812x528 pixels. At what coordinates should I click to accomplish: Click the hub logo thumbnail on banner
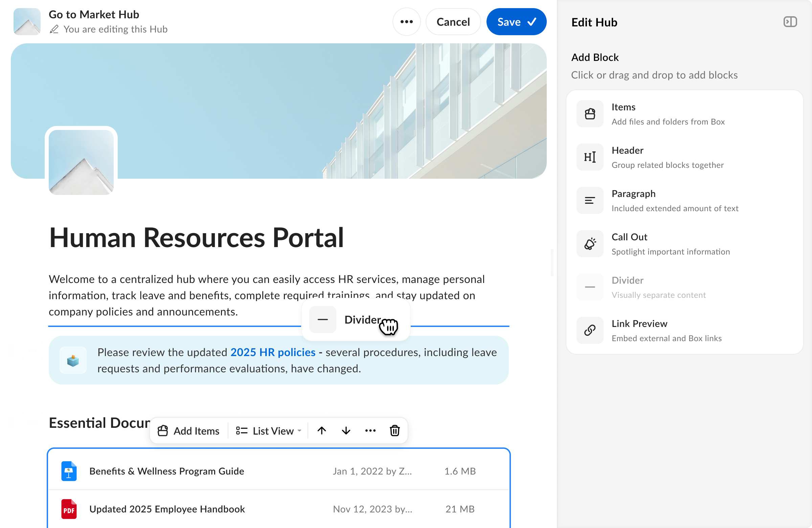coord(81,162)
